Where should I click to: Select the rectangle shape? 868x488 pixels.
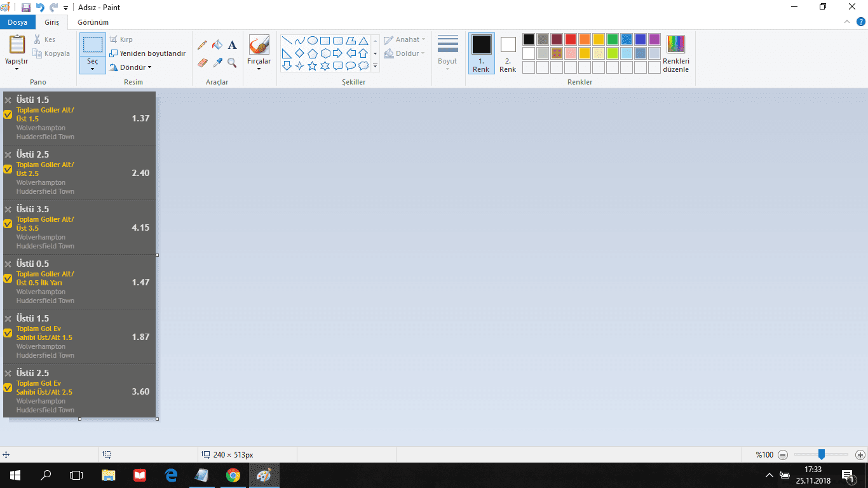click(x=325, y=41)
